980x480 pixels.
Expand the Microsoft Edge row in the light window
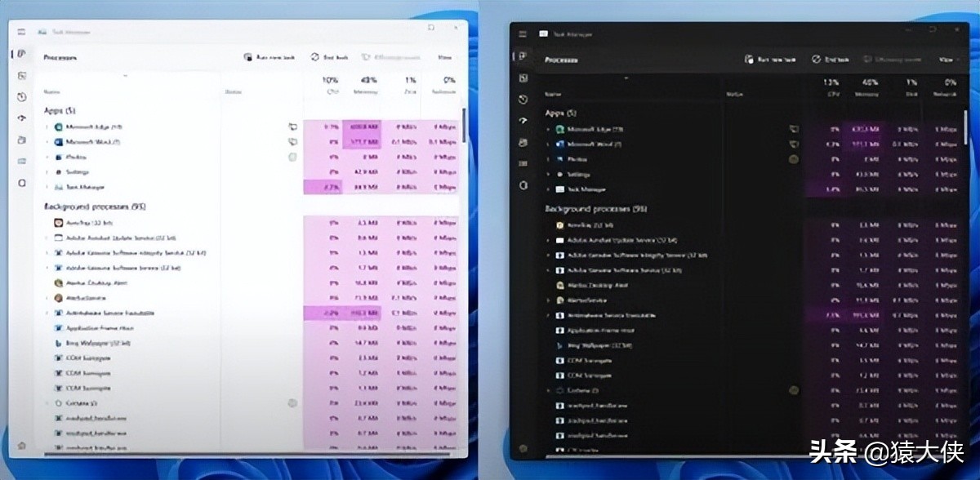click(47, 127)
